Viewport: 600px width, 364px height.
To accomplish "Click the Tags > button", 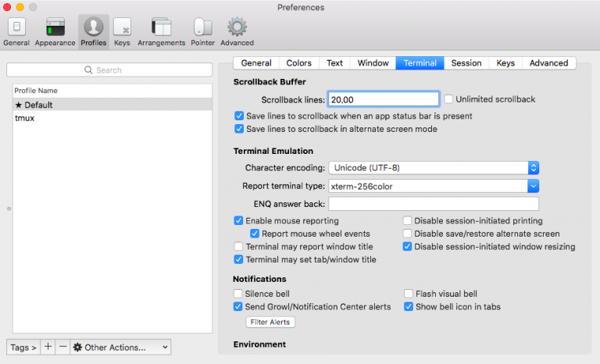I will click(x=23, y=347).
